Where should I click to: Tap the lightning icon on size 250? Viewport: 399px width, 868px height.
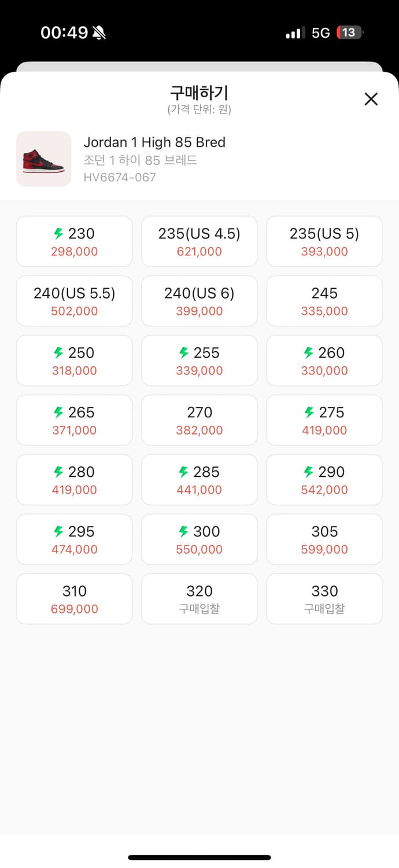58,352
